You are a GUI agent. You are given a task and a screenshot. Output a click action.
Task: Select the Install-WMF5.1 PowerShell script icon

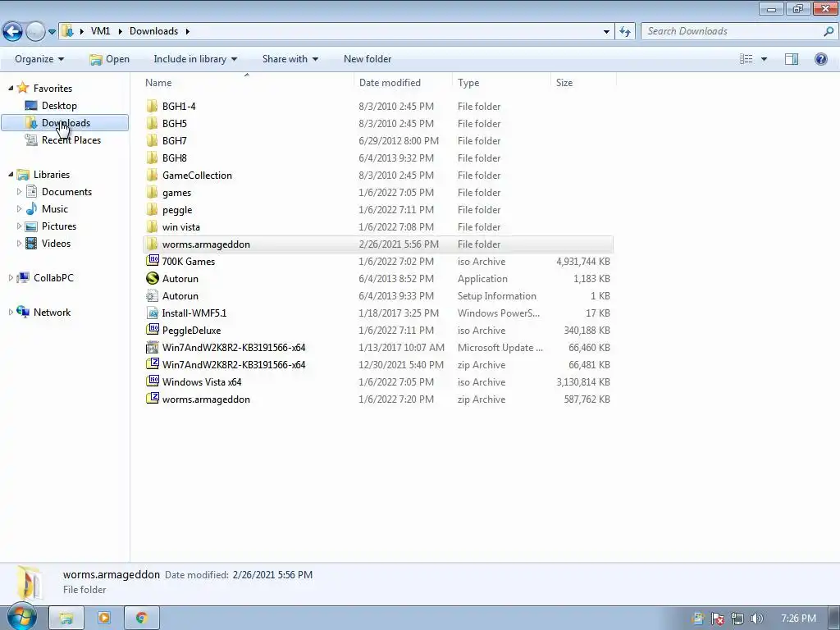(x=153, y=313)
